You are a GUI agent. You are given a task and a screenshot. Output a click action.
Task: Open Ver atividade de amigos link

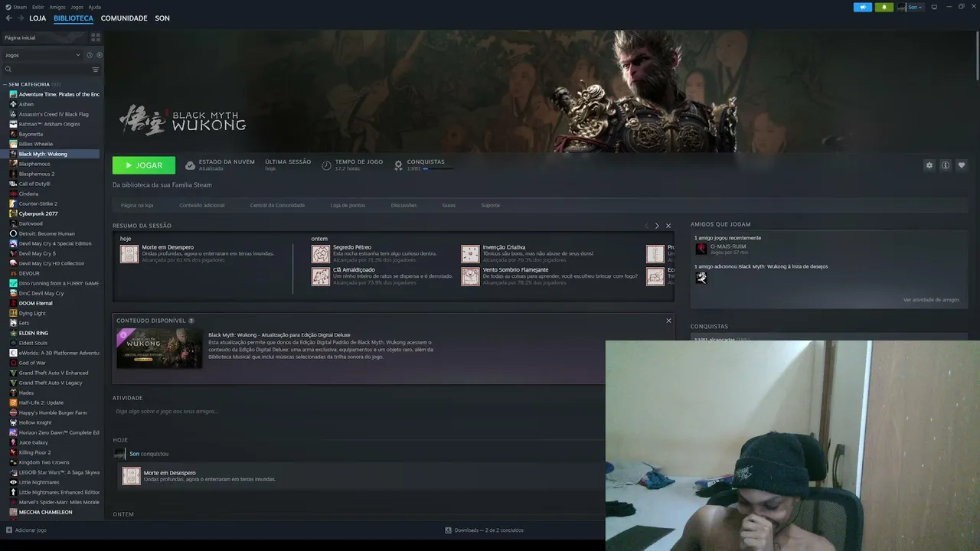point(931,300)
